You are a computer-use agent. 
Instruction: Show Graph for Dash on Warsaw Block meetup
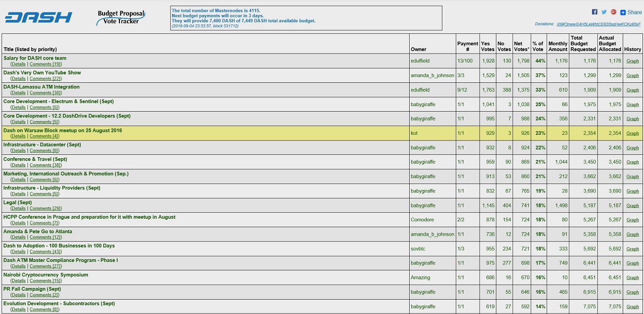[633, 133]
